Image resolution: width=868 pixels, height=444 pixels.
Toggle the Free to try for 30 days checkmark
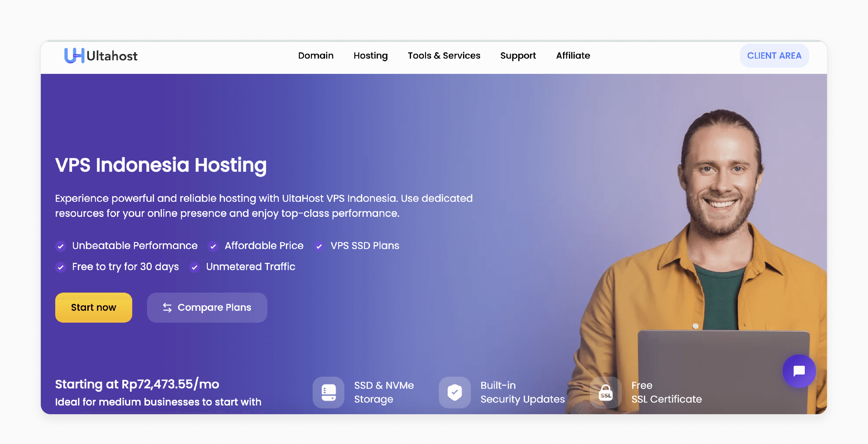pos(60,267)
